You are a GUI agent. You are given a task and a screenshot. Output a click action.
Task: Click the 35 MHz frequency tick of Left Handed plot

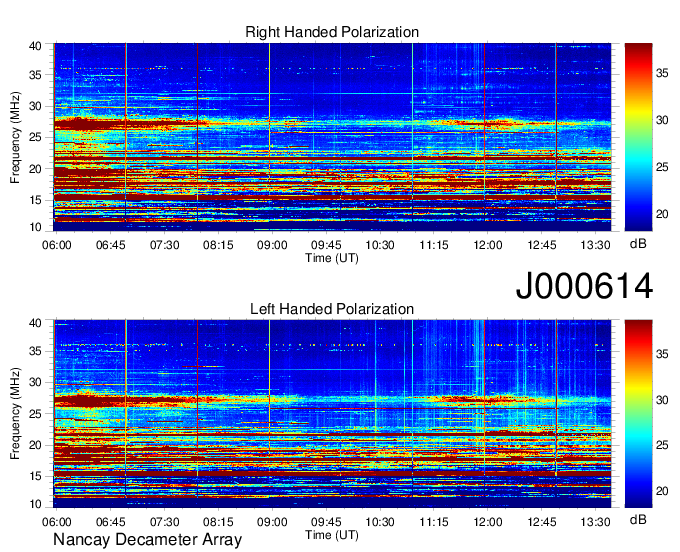(35, 351)
